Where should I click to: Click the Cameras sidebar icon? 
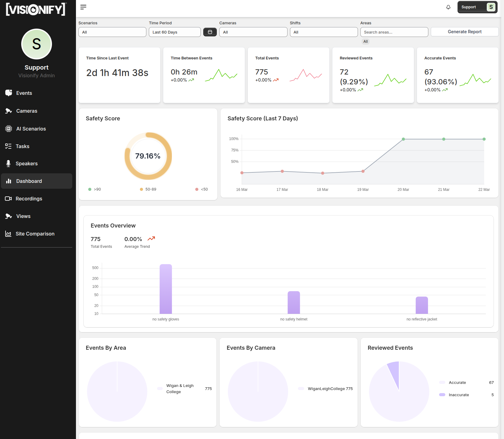pos(9,111)
